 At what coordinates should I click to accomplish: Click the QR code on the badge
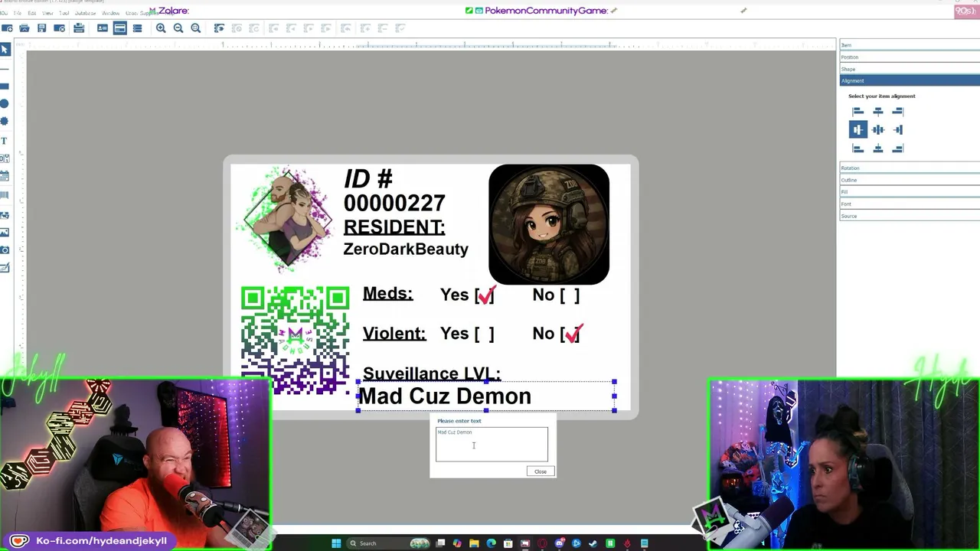point(296,341)
